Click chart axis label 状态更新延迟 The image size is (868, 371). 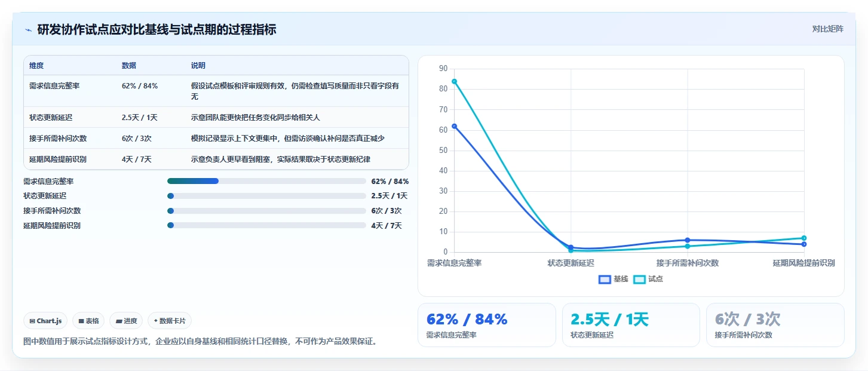[571, 263]
